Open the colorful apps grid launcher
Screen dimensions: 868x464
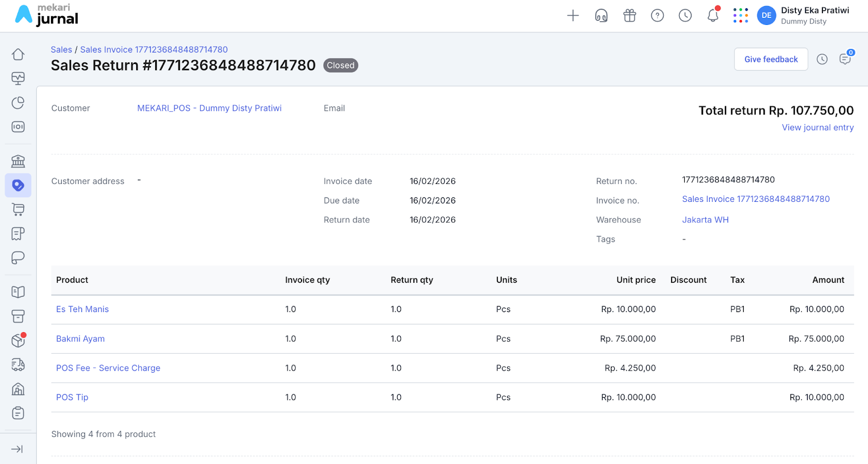(741, 16)
